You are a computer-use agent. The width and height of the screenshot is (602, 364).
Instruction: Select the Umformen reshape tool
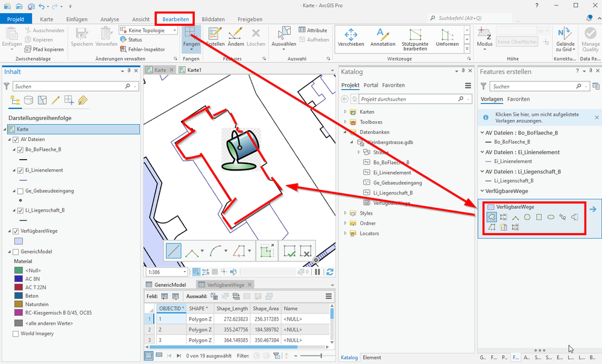tap(447, 37)
